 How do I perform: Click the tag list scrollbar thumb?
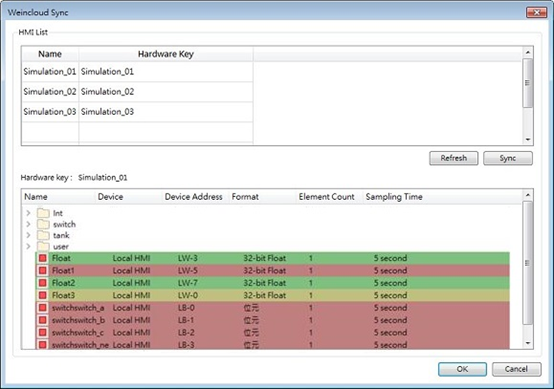click(528, 263)
